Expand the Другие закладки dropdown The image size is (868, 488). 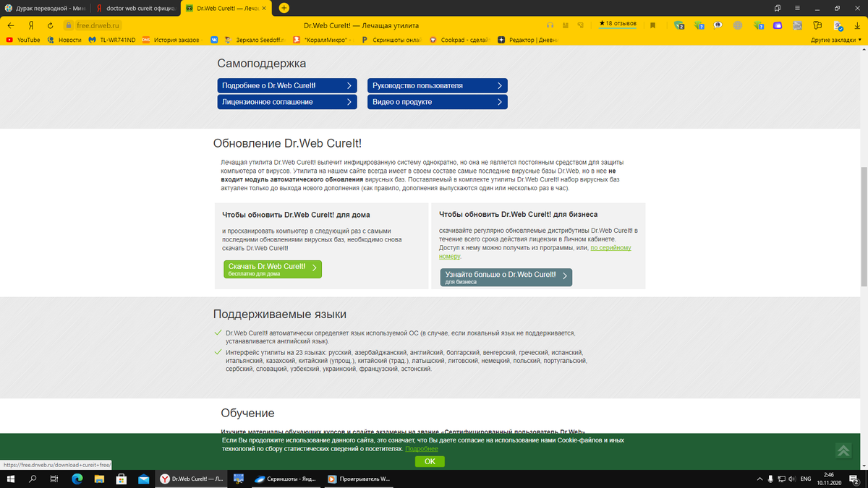point(837,40)
